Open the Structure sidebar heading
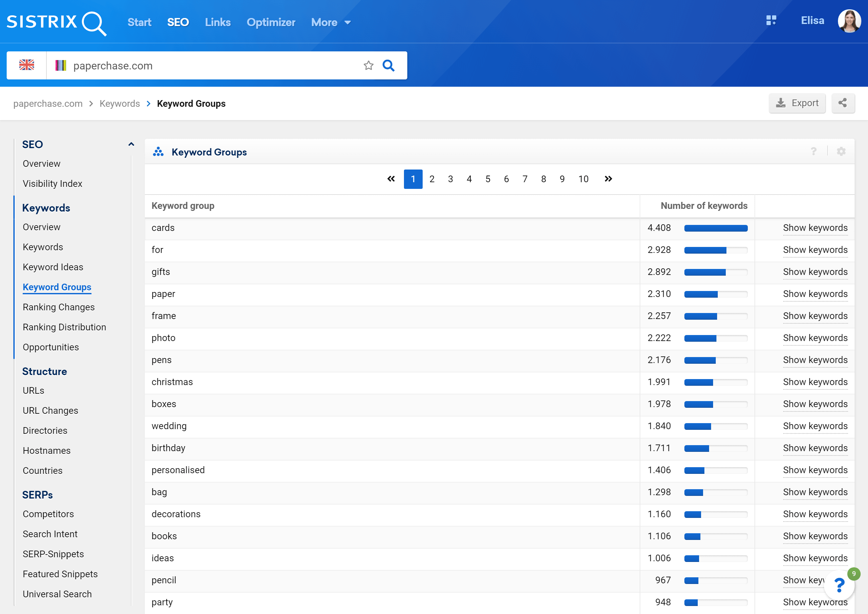Viewport: 868px width, 614px height. [45, 371]
